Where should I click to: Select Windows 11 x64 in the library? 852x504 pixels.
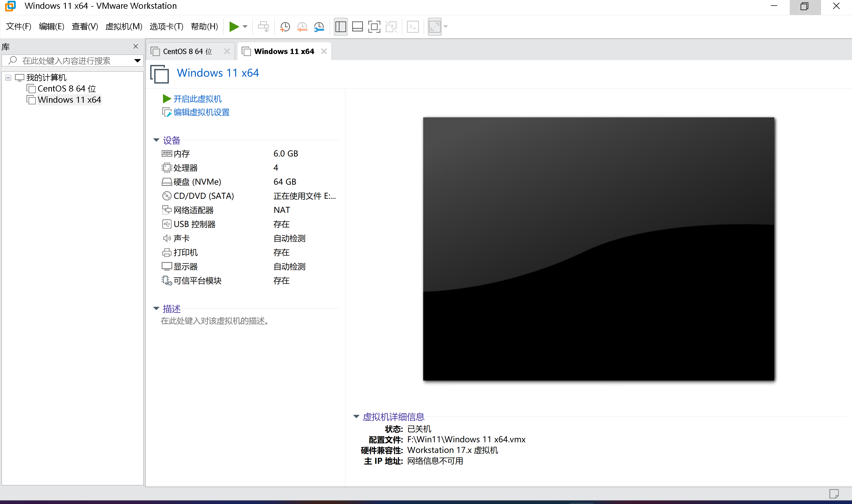69,100
